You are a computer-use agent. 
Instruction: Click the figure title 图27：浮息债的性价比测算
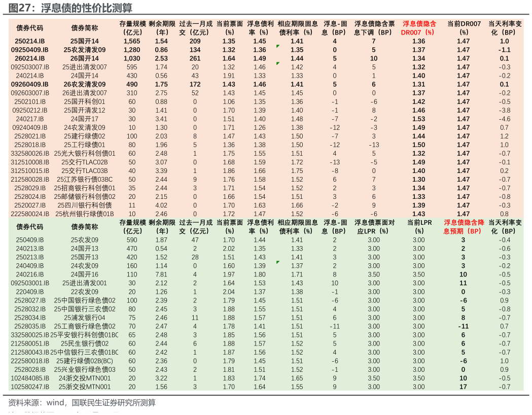pyautogui.click(x=70, y=8)
